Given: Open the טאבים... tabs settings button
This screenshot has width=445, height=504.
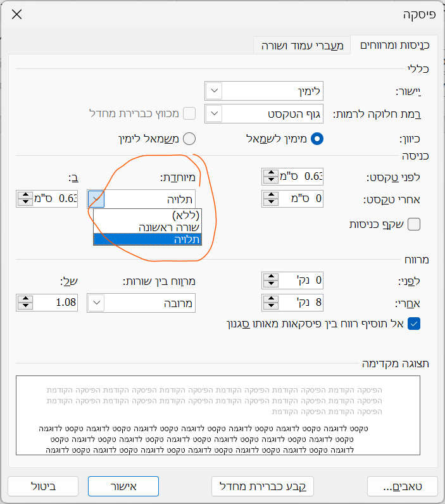Looking at the screenshot, I should tap(402, 486).
